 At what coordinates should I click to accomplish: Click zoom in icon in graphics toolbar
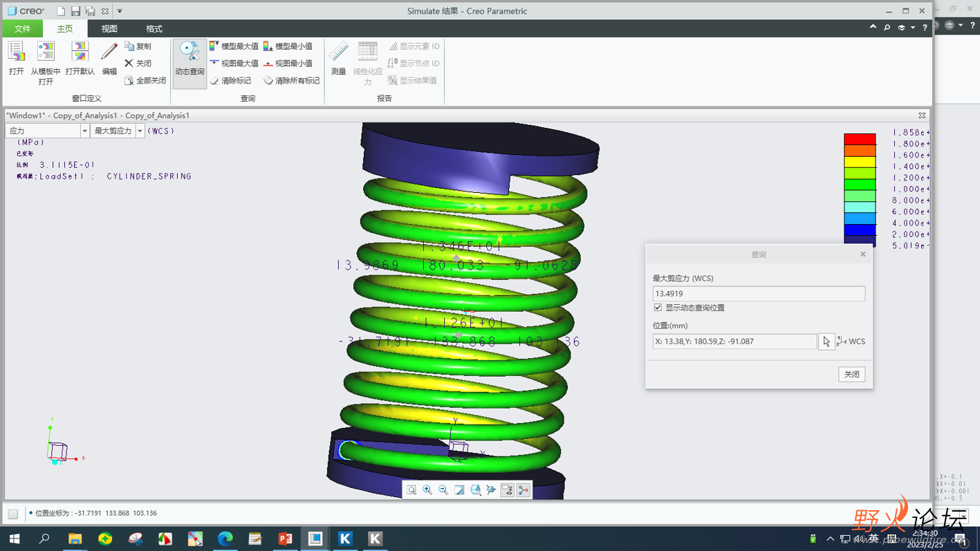click(427, 490)
